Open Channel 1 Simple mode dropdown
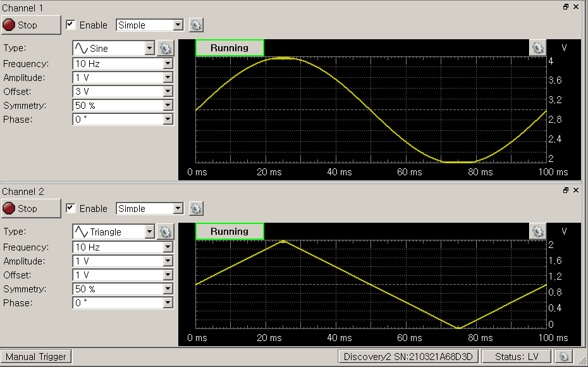The height and width of the screenshot is (367, 588). tap(178, 25)
